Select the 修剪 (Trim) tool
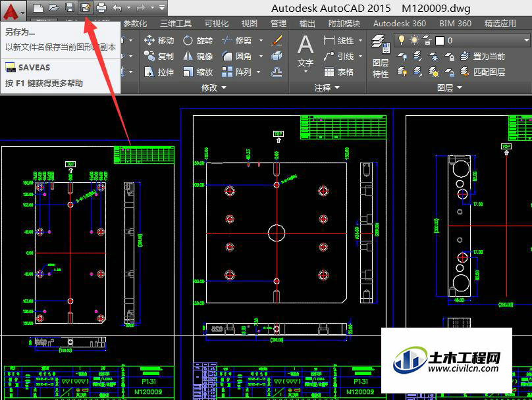 point(237,40)
